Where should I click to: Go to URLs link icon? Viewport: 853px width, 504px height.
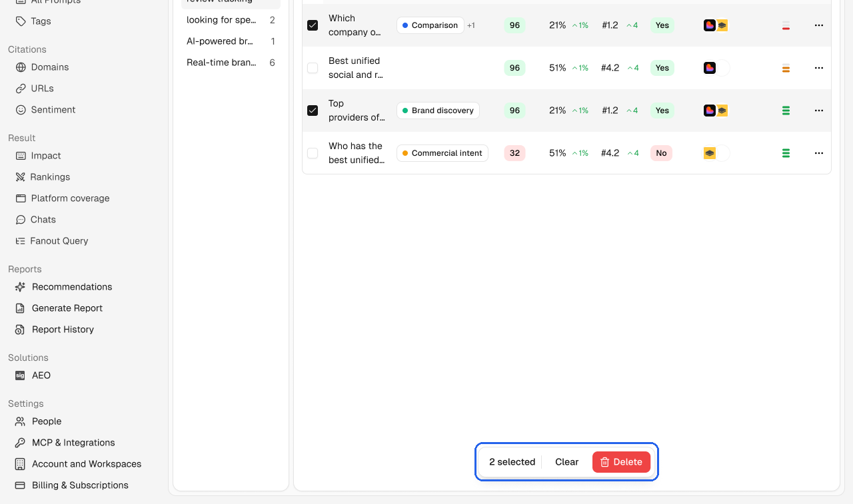point(21,89)
